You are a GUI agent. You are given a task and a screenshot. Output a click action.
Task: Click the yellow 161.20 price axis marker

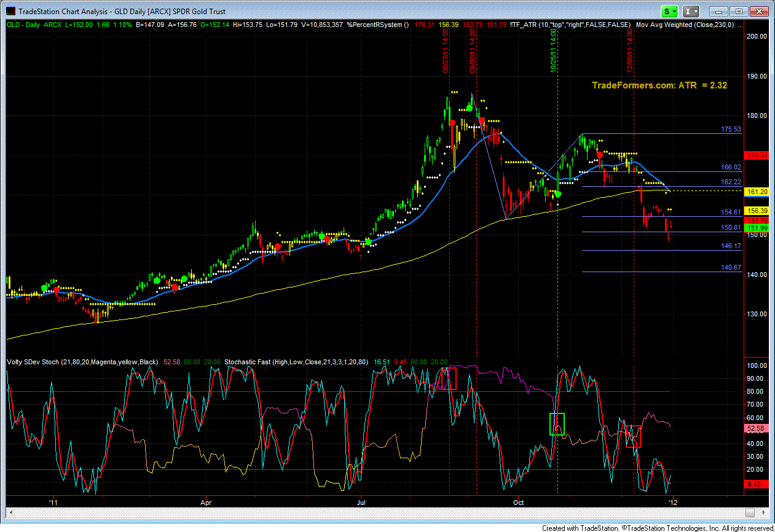(x=757, y=192)
